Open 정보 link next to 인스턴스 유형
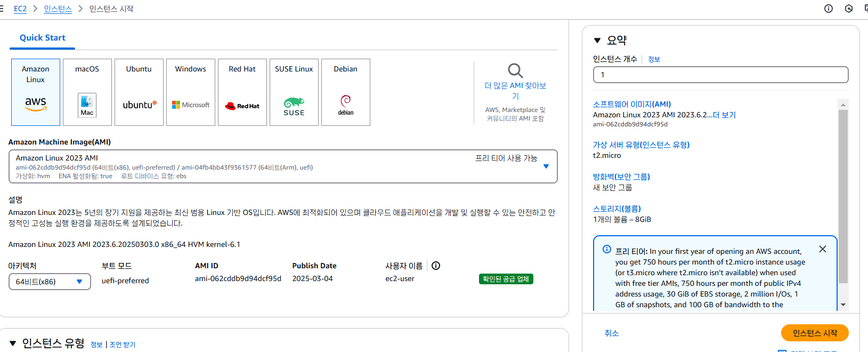 [x=96, y=345]
